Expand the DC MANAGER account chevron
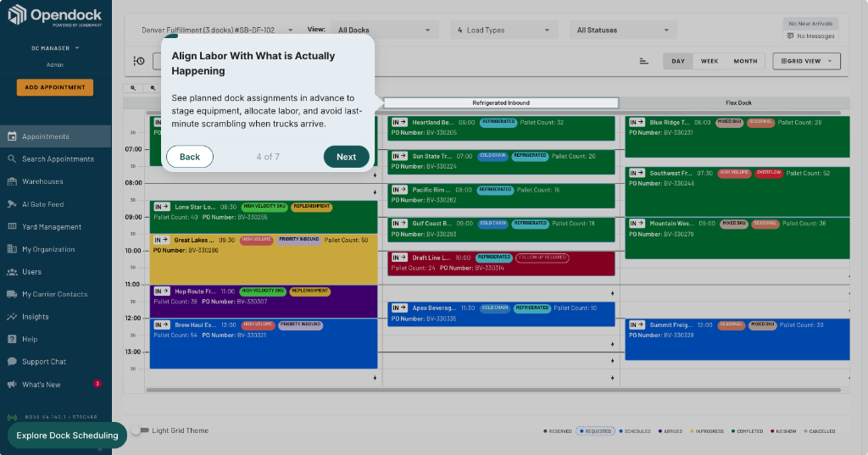The width and height of the screenshot is (868, 455). 77,48
